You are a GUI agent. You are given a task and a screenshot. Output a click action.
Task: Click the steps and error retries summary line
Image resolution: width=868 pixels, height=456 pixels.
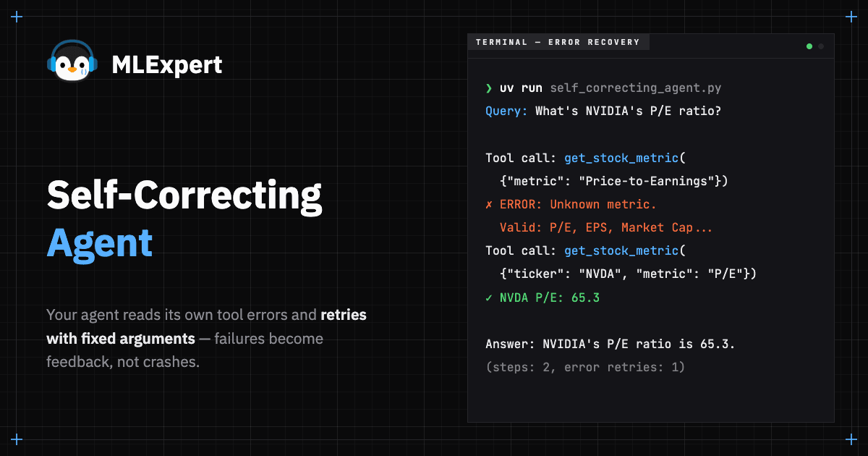585,367
